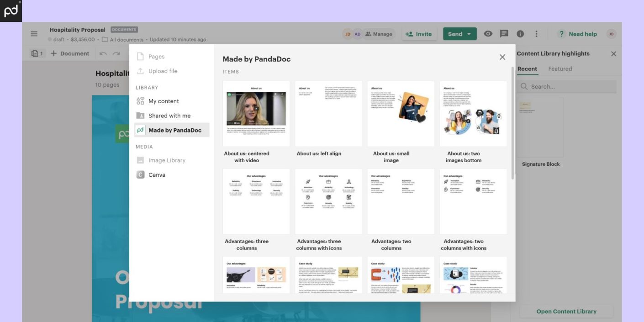Expand the Send button dropdown
644x322 pixels.
click(x=469, y=34)
